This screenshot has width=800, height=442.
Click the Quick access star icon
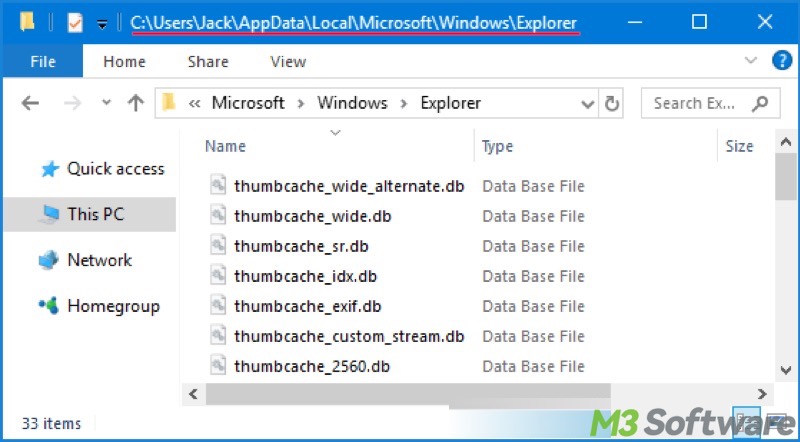pyautogui.click(x=50, y=169)
